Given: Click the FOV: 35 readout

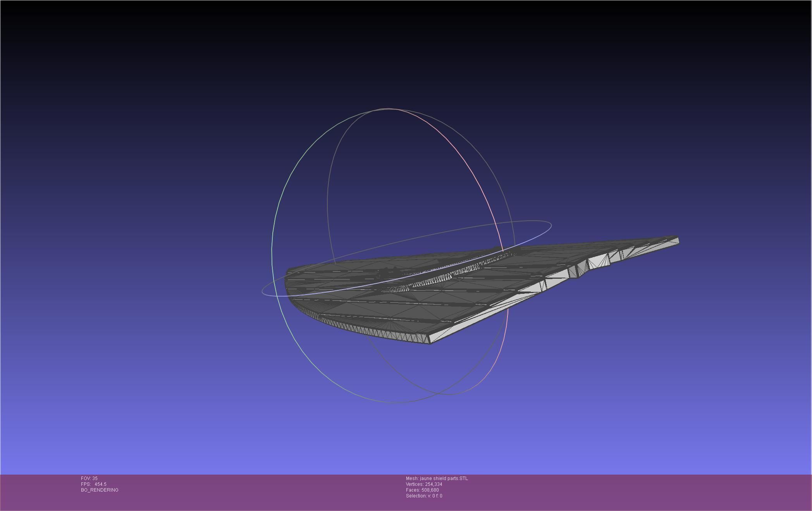Looking at the screenshot, I should 89,478.
